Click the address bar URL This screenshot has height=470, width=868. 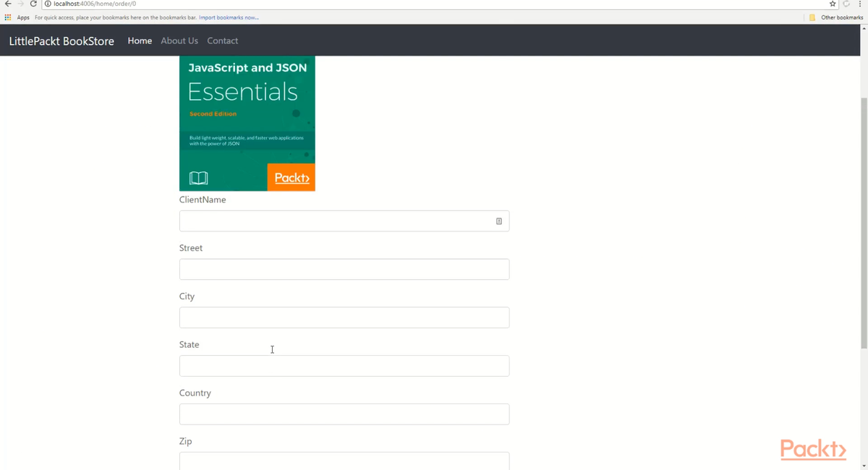(95, 4)
